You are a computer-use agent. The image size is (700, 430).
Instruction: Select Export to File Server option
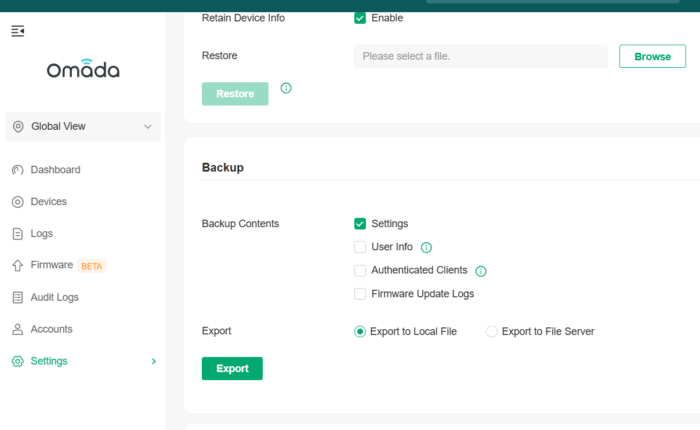point(492,332)
